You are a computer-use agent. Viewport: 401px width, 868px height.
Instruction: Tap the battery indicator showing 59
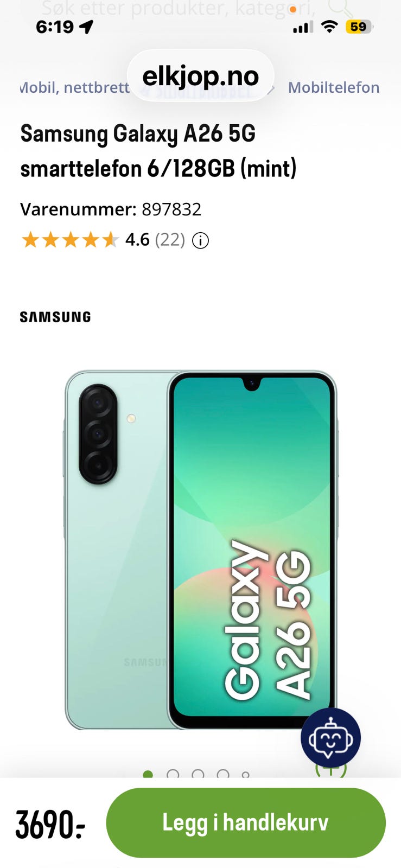pos(359,27)
